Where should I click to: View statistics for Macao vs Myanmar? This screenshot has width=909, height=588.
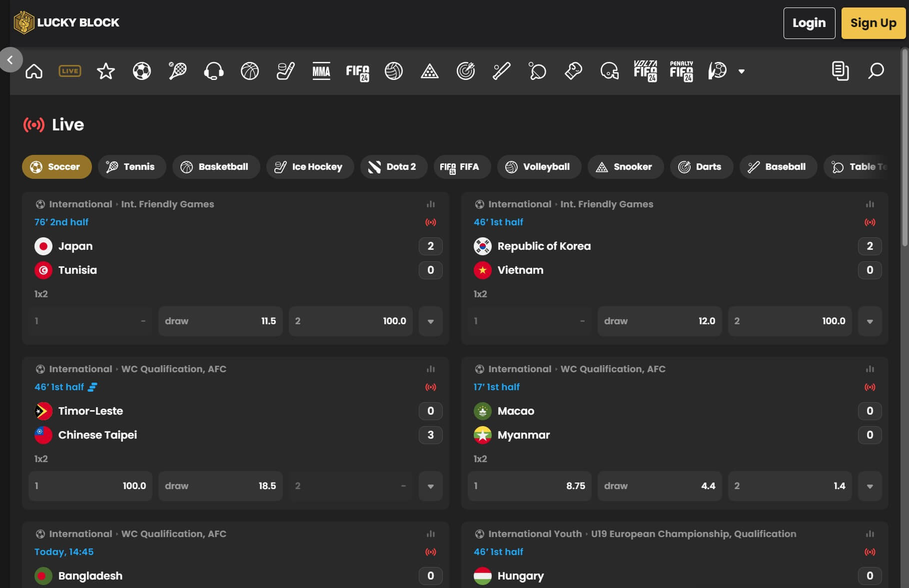(870, 369)
